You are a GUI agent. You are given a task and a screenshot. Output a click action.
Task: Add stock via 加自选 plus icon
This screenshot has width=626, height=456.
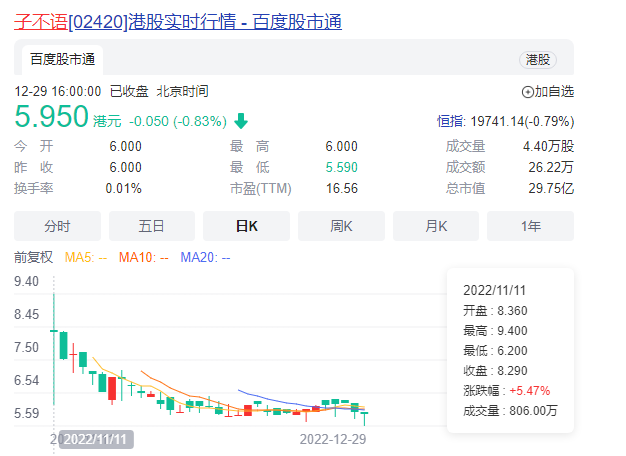pos(527,92)
